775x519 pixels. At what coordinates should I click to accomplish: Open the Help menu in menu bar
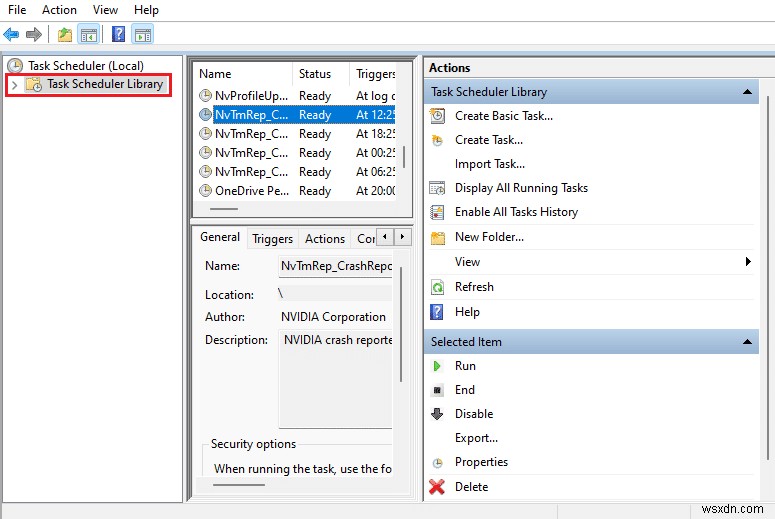[146, 10]
